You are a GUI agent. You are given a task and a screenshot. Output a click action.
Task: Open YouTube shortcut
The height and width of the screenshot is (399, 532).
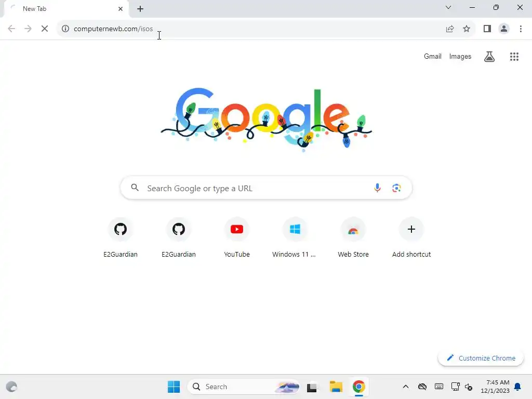(x=237, y=237)
